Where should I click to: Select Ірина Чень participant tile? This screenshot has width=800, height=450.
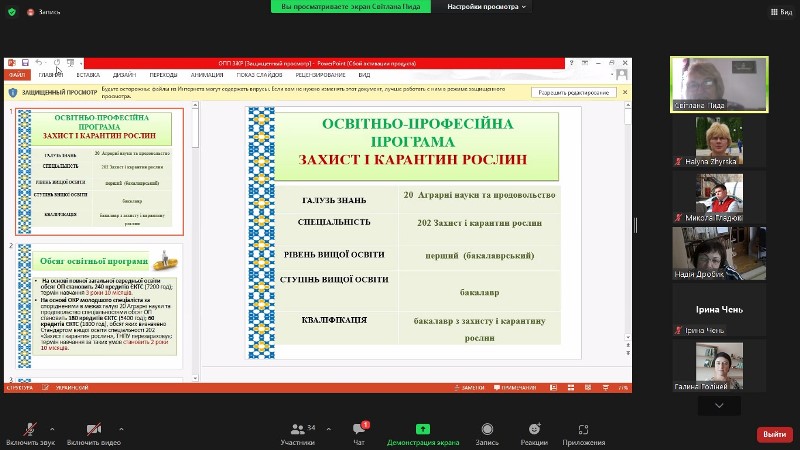pos(719,310)
